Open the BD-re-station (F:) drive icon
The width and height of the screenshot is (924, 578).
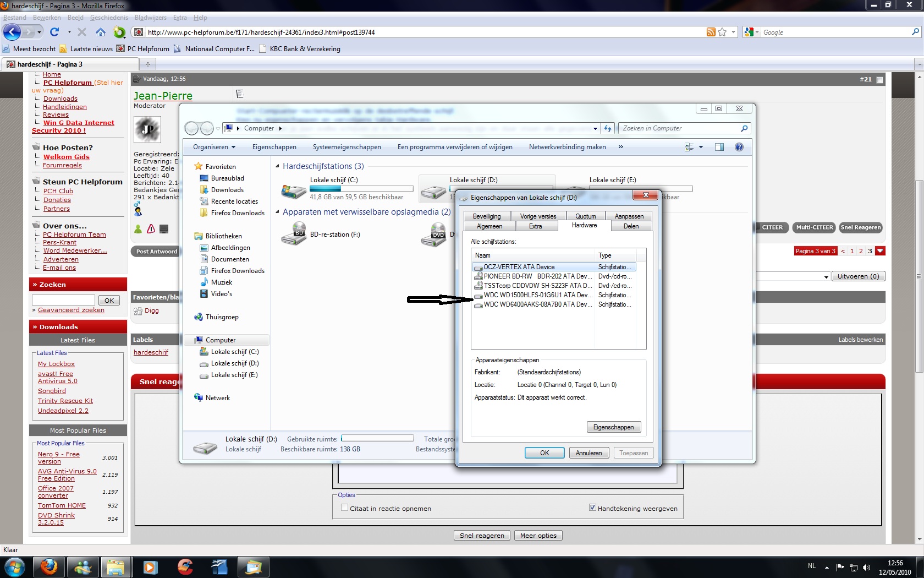click(294, 235)
